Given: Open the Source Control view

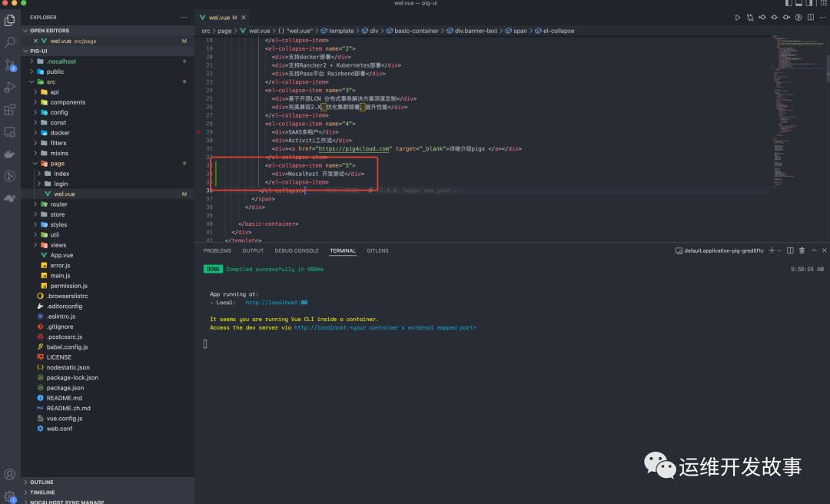Looking at the screenshot, I should tap(9, 65).
